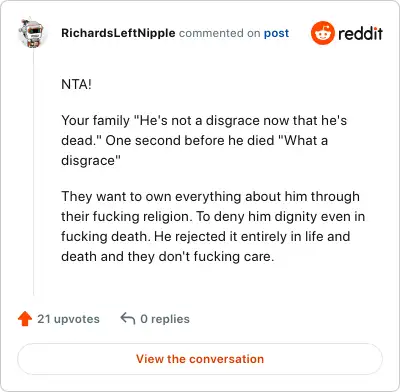
Task: Click the single word line "disgrace"
Action: pyautogui.click(x=91, y=161)
